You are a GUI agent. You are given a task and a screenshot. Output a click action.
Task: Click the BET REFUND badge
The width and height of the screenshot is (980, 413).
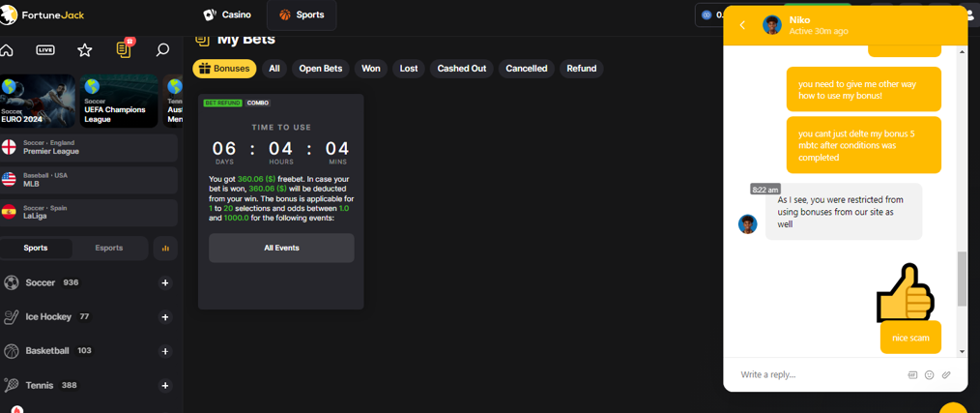(x=222, y=103)
